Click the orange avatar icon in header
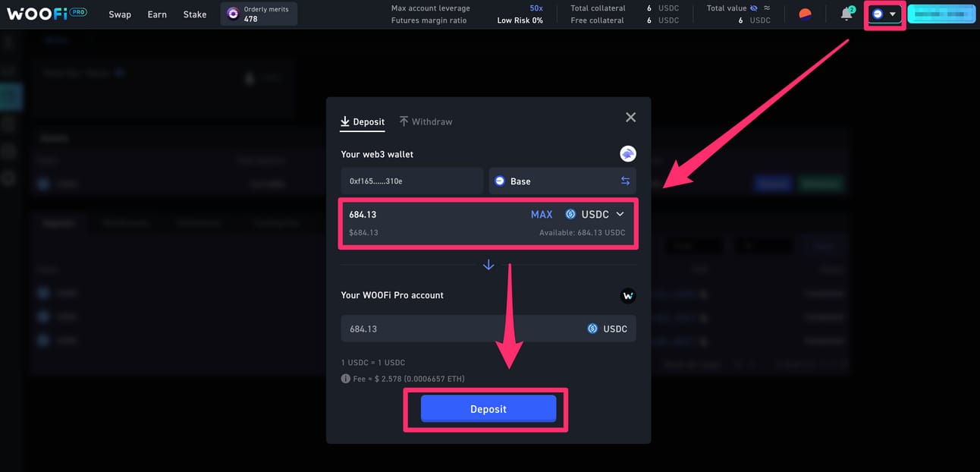This screenshot has height=472, width=980. 806,14
